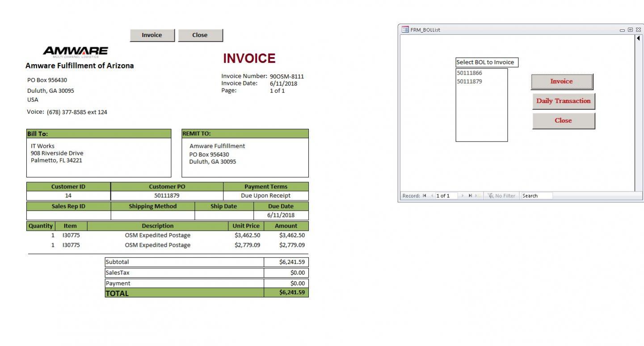This screenshot has width=644, height=346.
Task: Open the Daily Transaction report
Action: 564,101
